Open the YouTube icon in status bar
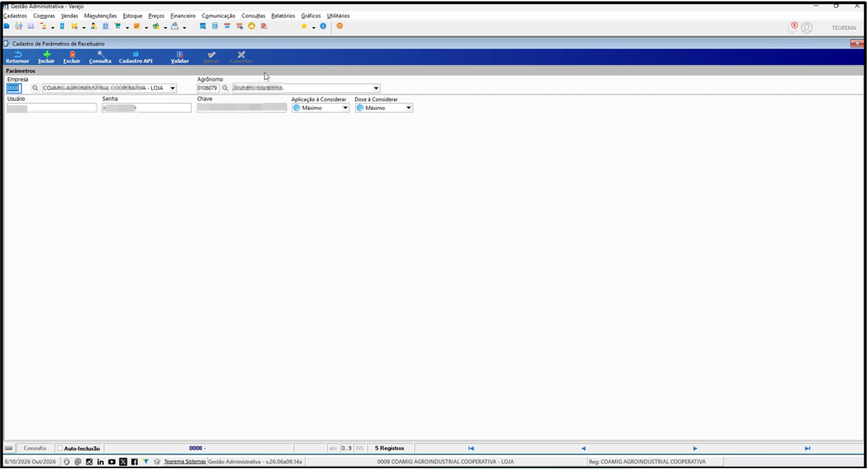This screenshot has height=470, width=868. click(x=112, y=462)
